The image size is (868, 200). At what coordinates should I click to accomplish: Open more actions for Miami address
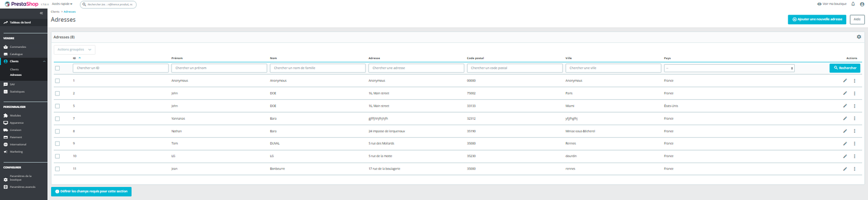854,106
